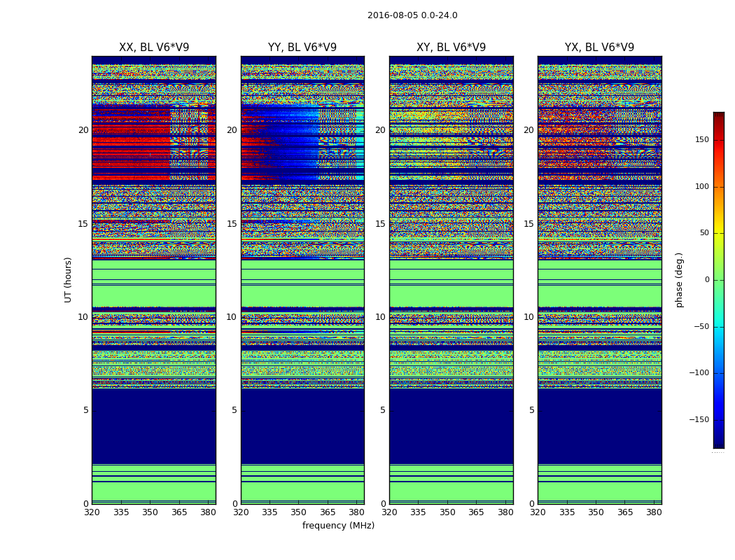The height and width of the screenshot is (560, 735).
Task: Select the "XX, BL V6*V9" subplot title
Action: pos(154,48)
